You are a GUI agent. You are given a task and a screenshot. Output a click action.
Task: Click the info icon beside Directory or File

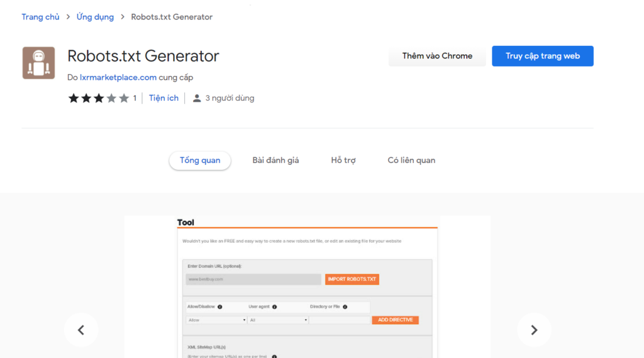pos(345,306)
